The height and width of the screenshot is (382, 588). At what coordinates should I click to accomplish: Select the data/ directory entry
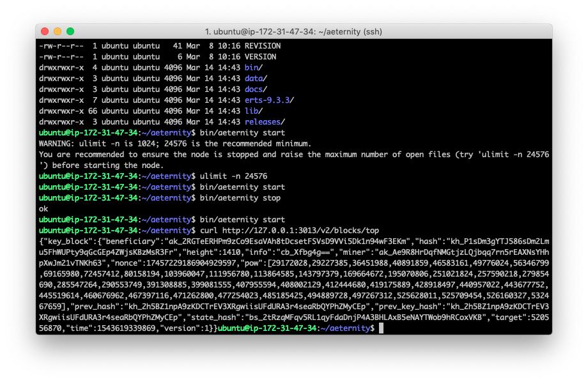(x=256, y=79)
